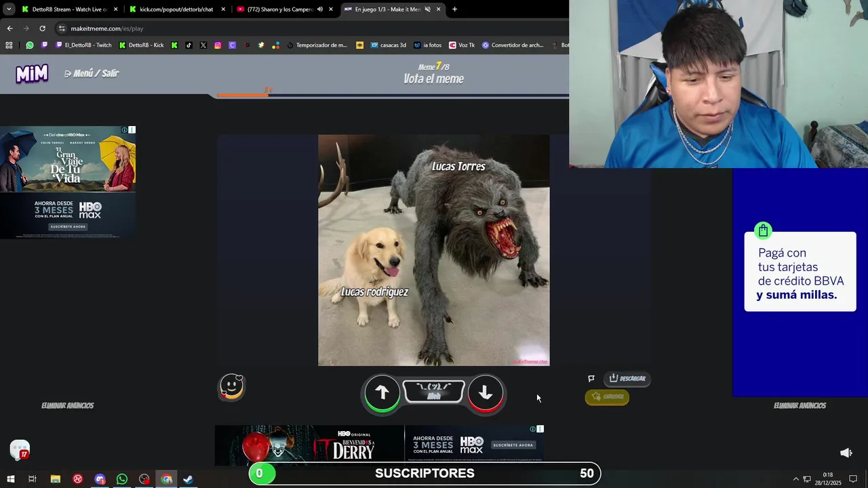The image size is (868, 488).
Task: Save the meme with Guardar button
Action: pos(607,396)
